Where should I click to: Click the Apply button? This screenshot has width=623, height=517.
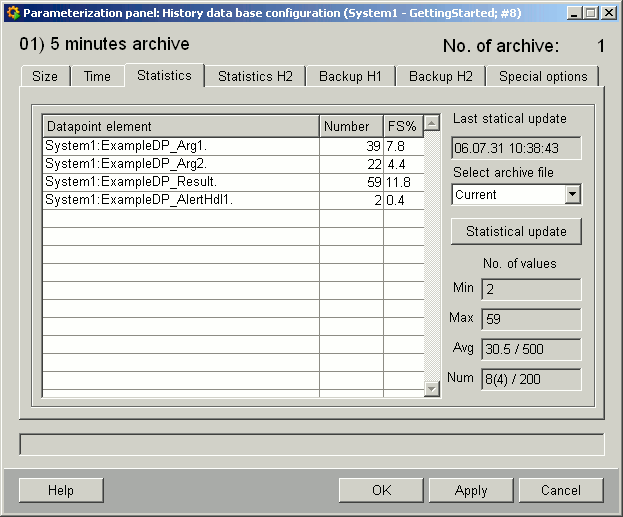pyautogui.click(x=471, y=490)
